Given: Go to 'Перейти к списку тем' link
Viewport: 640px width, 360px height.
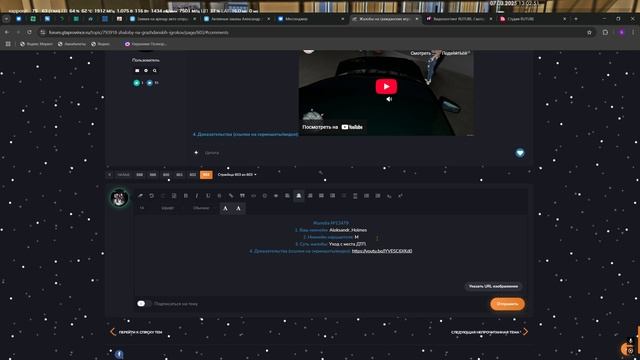Looking at the screenshot, I should [136, 332].
